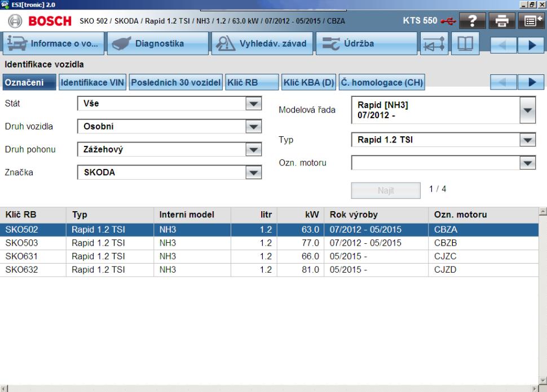Click engine code CBZB cell
This screenshot has width=547, height=392.
point(483,243)
